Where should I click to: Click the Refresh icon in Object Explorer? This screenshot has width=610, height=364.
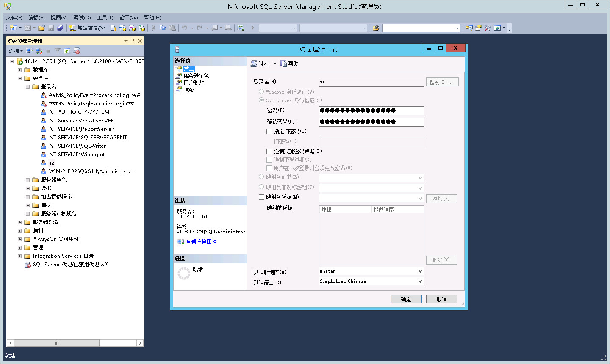click(x=67, y=51)
